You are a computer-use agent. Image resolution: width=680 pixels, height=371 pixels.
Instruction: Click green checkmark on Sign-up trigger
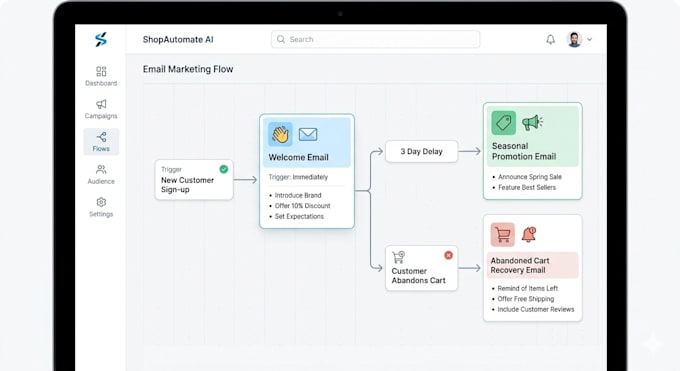tap(224, 169)
